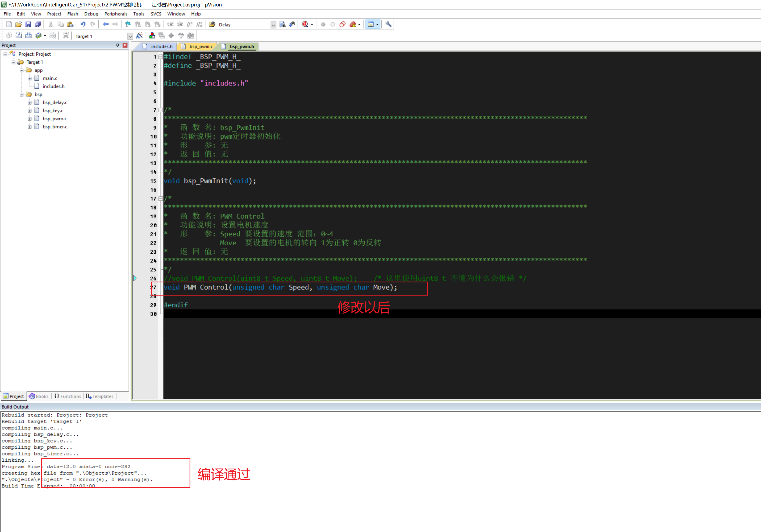Navigate backwards with the blue left arrow

pyautogui.click(x=106, y=24)
